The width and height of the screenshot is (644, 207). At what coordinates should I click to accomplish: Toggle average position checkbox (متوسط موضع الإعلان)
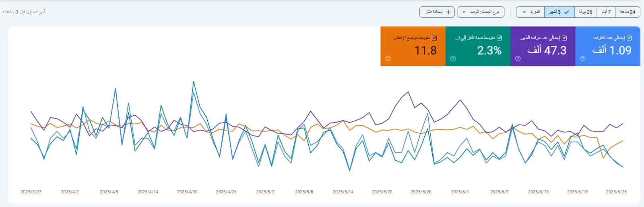(x=434, y=38)
